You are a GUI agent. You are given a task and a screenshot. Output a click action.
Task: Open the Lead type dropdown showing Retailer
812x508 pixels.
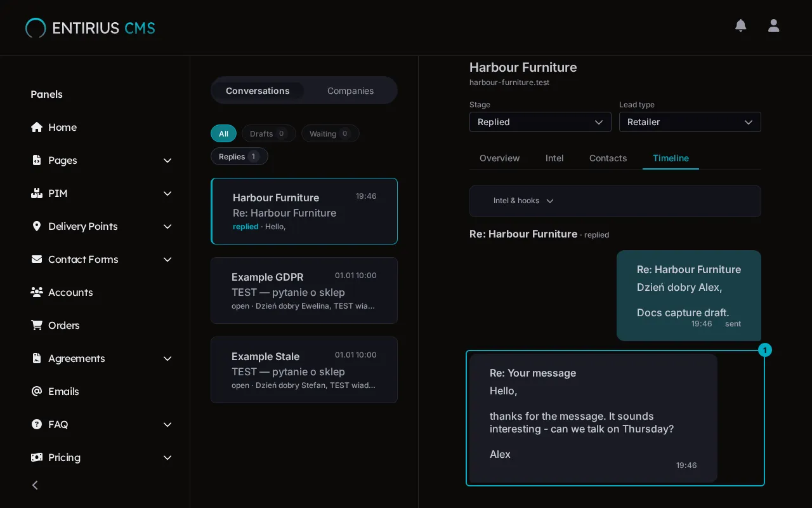tap(690, 122)
